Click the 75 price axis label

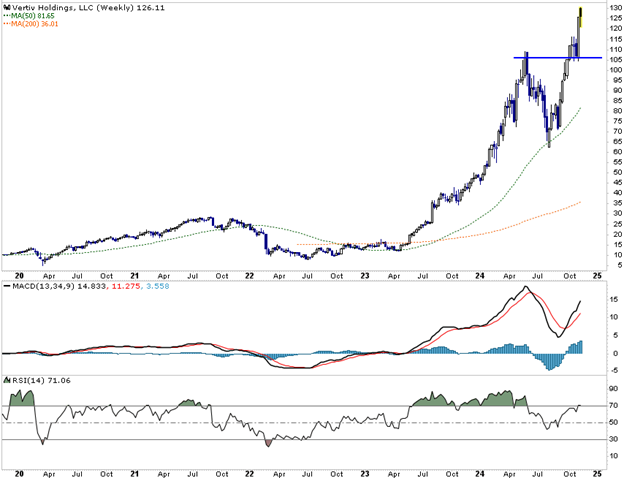(616, 121)
